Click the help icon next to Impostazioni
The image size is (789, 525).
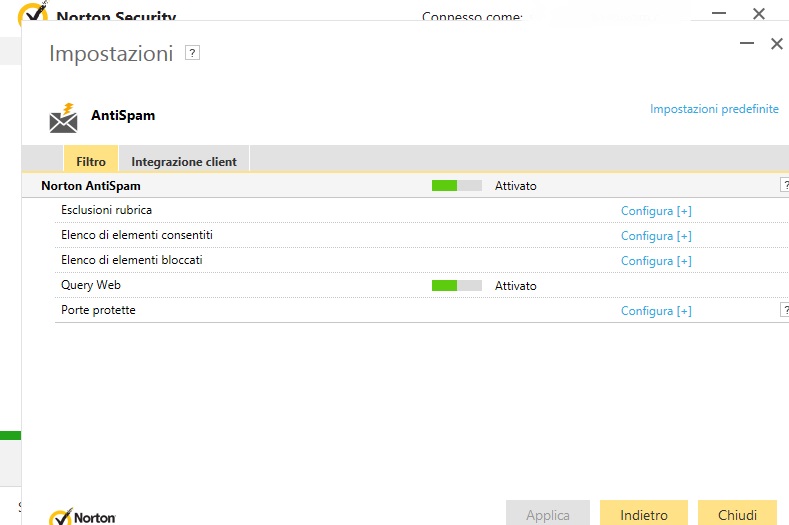click(192, 53)
